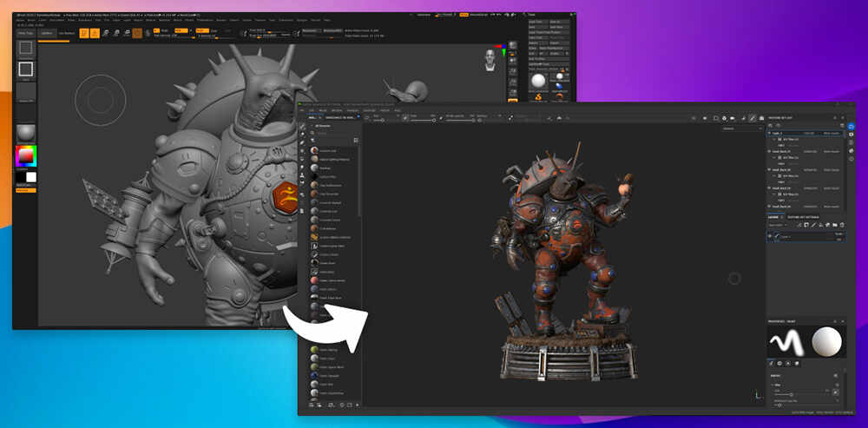Select the Paint brush tool in Painter
868x428 pixels.
302,127
